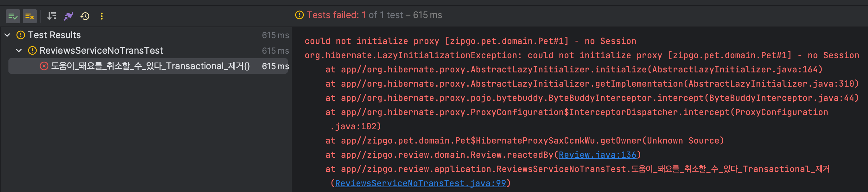Open test history via clock icon
Screen dimensions: 868x192
coord(85,16)
